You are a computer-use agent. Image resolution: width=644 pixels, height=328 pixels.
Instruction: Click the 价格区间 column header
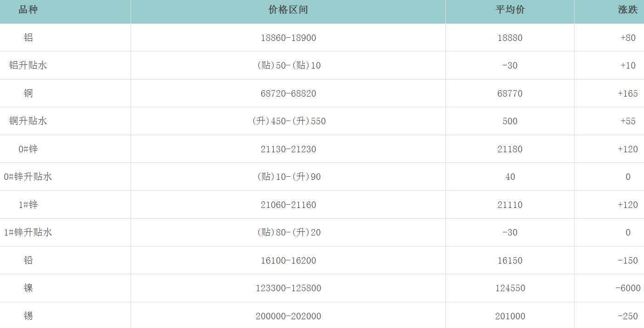click(288, 10)
